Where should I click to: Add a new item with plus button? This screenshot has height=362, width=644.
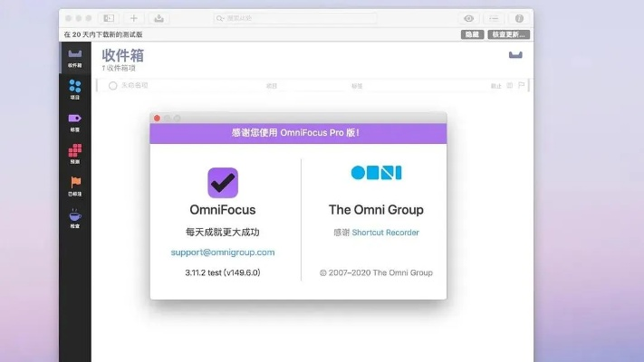pos(134,18)
